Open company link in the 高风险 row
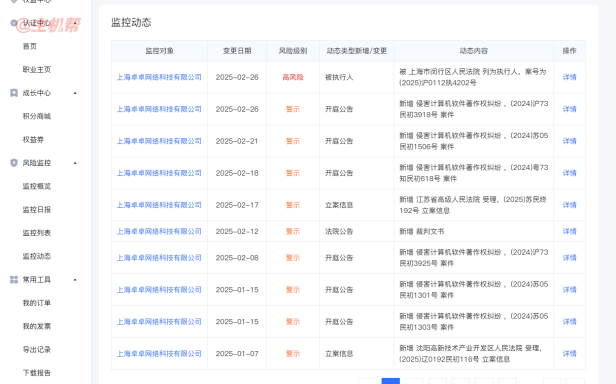Viewport: 616px width, 384px height. (x=159, y=77)
